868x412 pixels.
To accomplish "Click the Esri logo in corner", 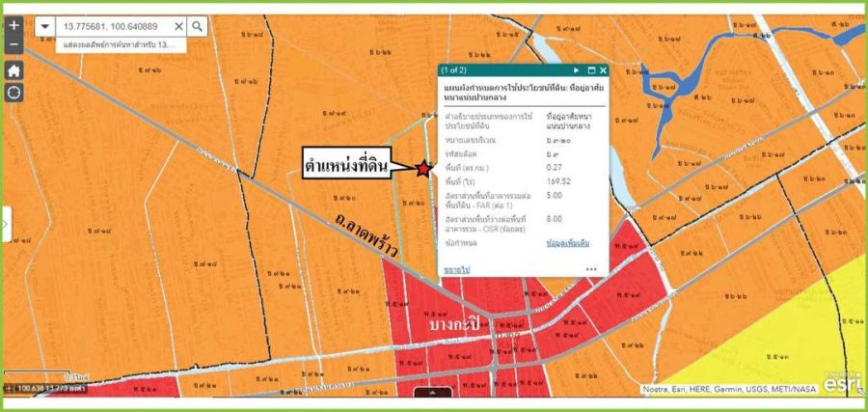I will pyautogui.click(x=839, y=382).
